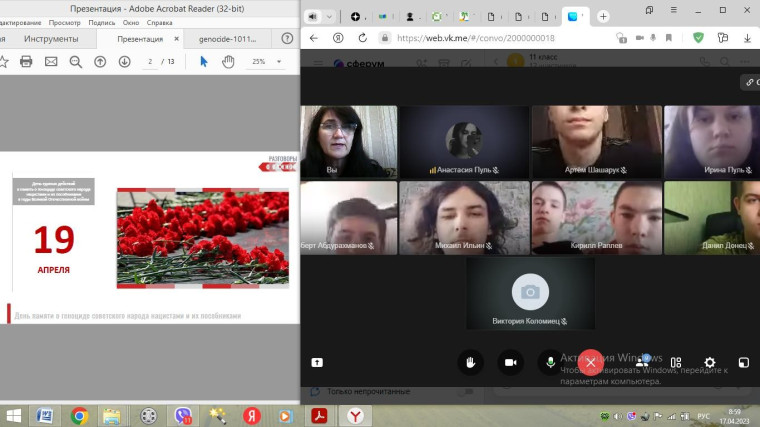Go back in the browser
Screen dimensions: 760x427
[x=314, y=38]
